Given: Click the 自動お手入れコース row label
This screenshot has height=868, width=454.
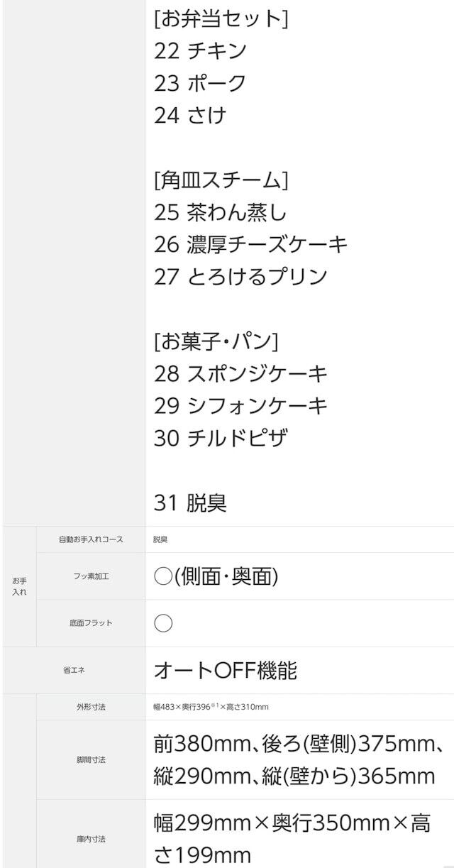Looking at the screenshot, I should [x=91, y=539].
